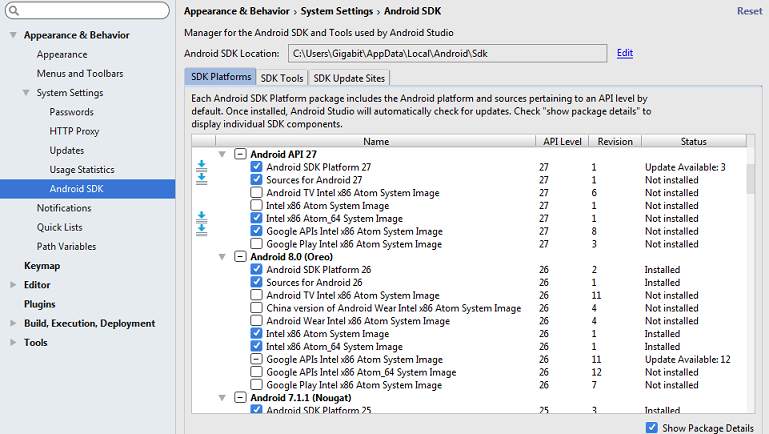Click the settings search field
769x434 pixels.
[x=87, y=10]
